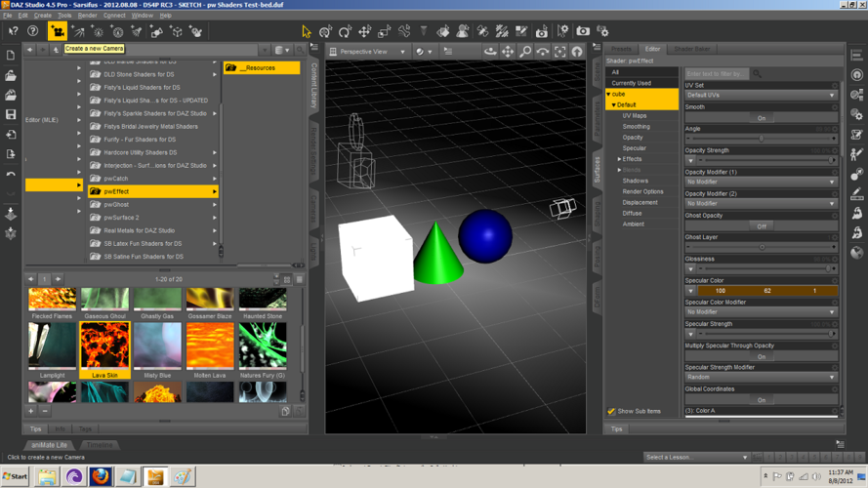
Task: Open Opacity Modifier (2) dropdown
Action: (x=762, y=203)
